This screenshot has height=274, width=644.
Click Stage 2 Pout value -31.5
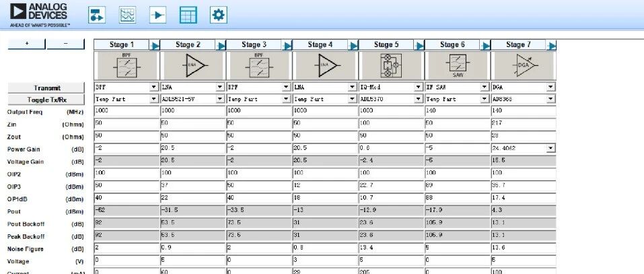[x=192, y=211]
